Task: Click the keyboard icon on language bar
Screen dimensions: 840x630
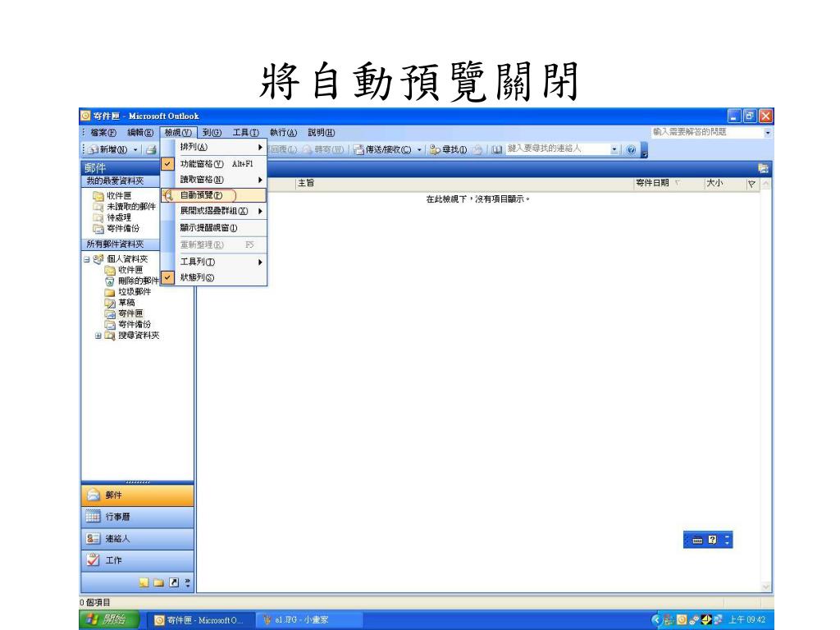Action: click(697, 540)
